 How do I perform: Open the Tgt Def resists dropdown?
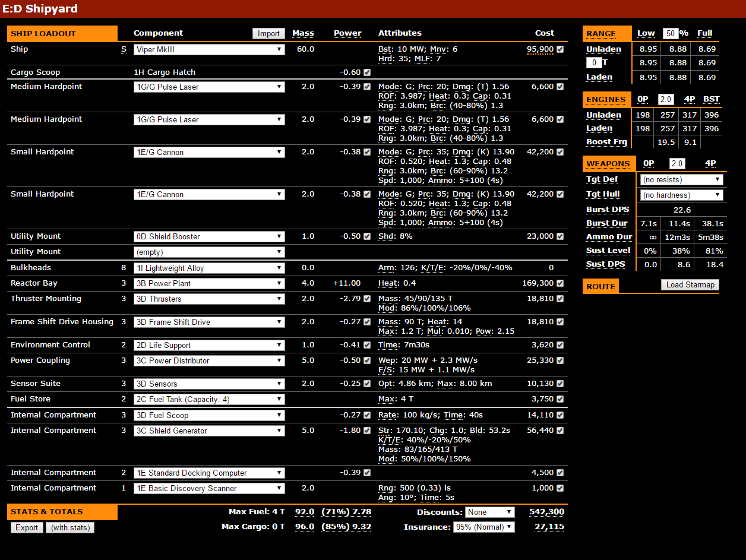tap(682, 180)
